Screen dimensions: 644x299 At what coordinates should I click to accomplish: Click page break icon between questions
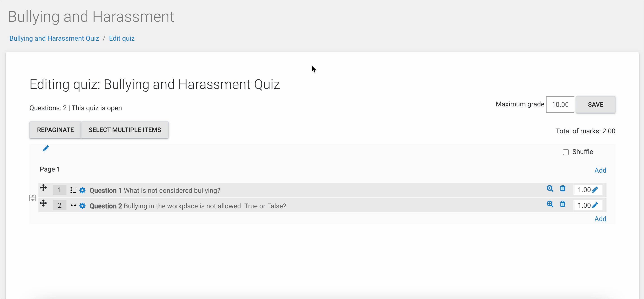click(x=33, y=198)
